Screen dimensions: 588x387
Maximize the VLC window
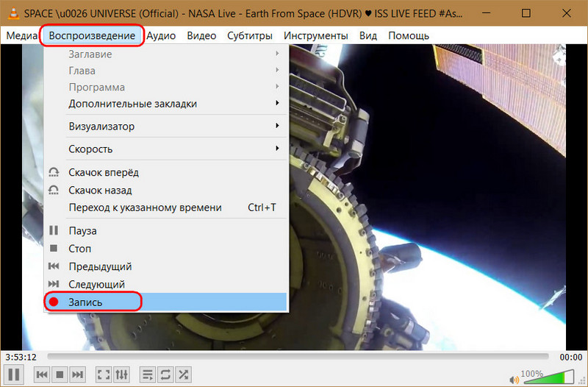526,13
